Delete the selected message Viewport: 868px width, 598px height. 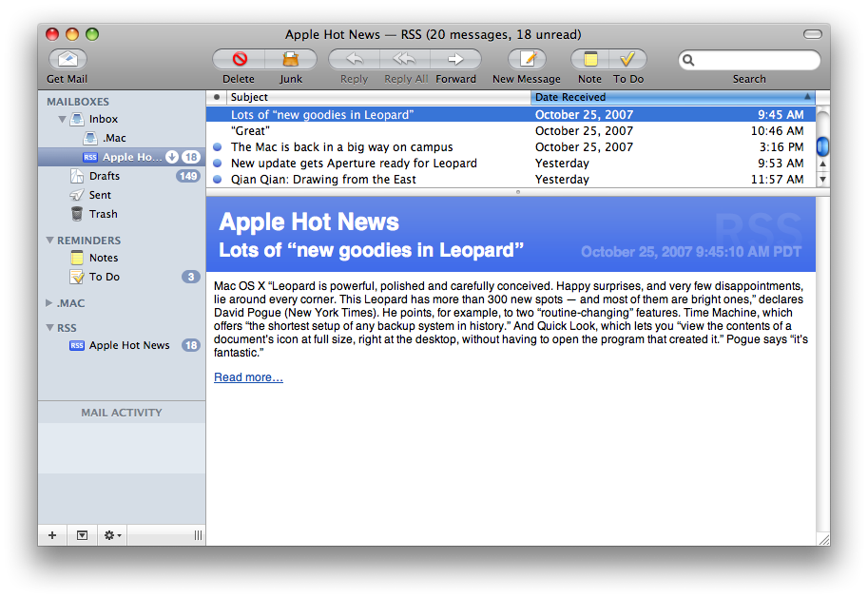pyautogui.click(x=240, y=59)
